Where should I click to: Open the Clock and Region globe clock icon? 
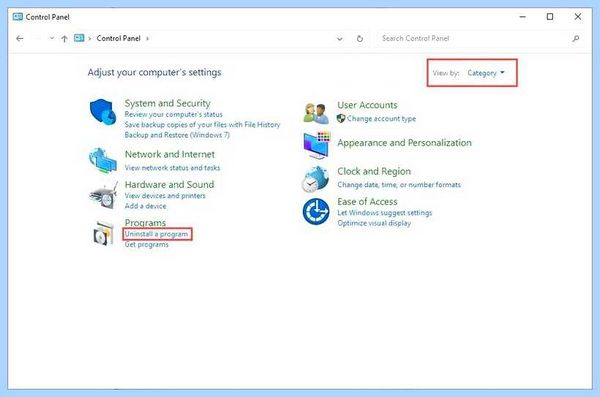coord(315,179)
